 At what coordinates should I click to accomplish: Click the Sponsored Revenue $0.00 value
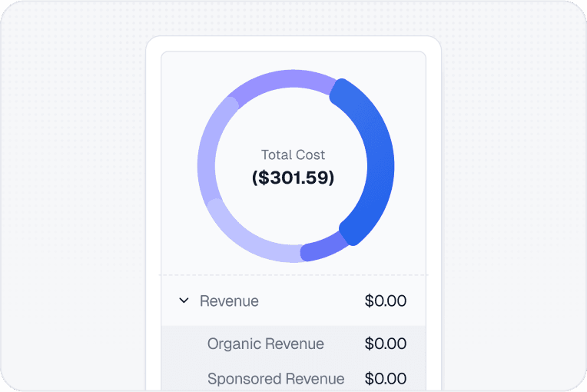click(x=386, y=379)
